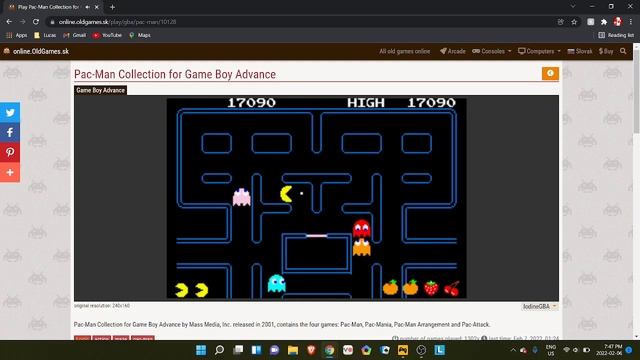
Task: Click the address bar URL
Action: point(117,22)
